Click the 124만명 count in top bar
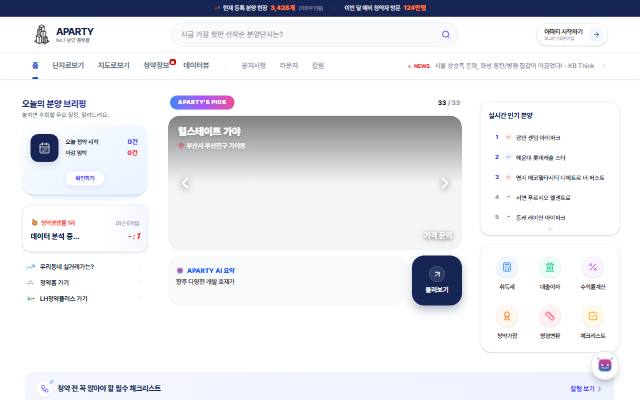This screenshot has width=640, height=400. [414, 8]
